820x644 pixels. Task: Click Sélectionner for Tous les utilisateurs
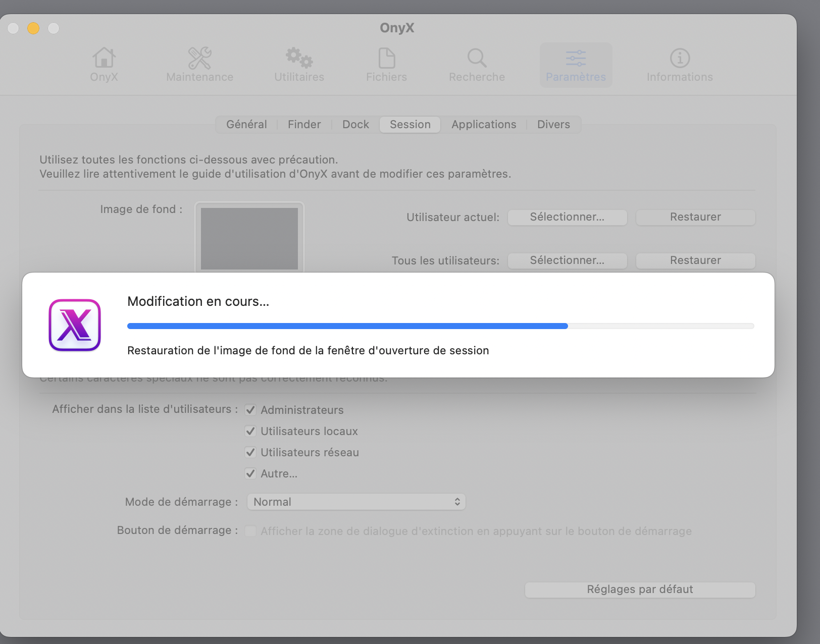coord(568,260)
